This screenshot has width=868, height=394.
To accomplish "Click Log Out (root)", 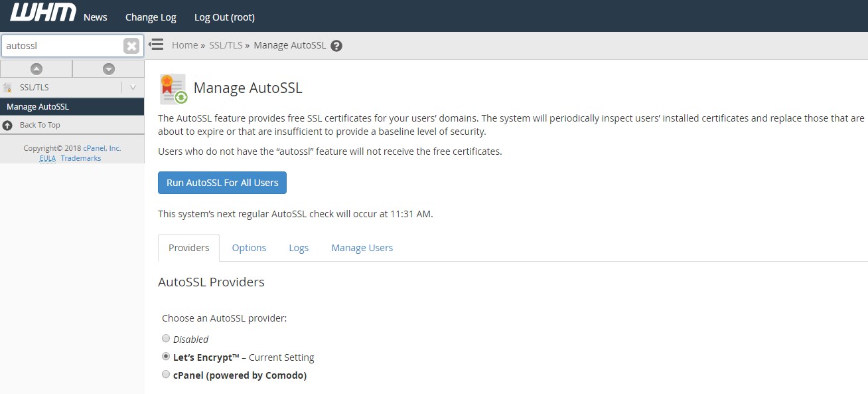I will tap(224, 17).
